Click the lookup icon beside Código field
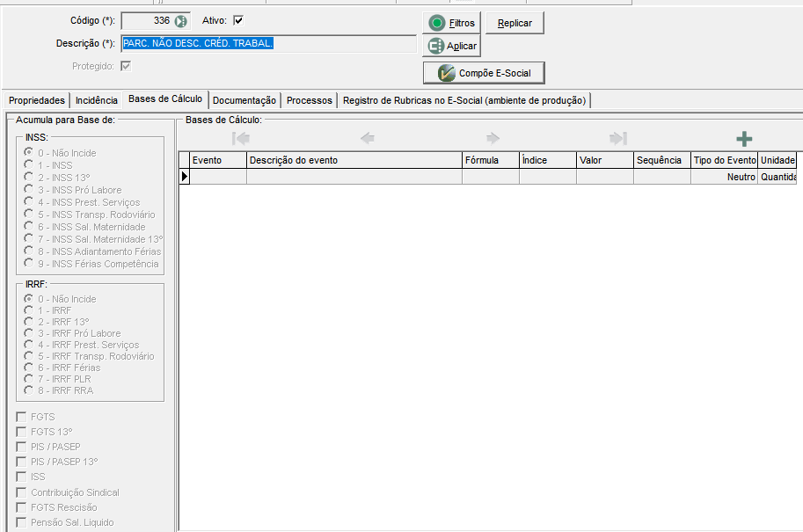 coord(180,21)
